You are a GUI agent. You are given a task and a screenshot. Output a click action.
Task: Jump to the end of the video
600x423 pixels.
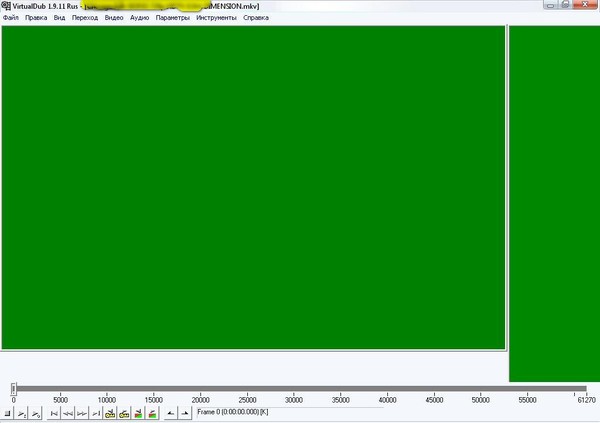pyautogui.click(x=96, y=413)
